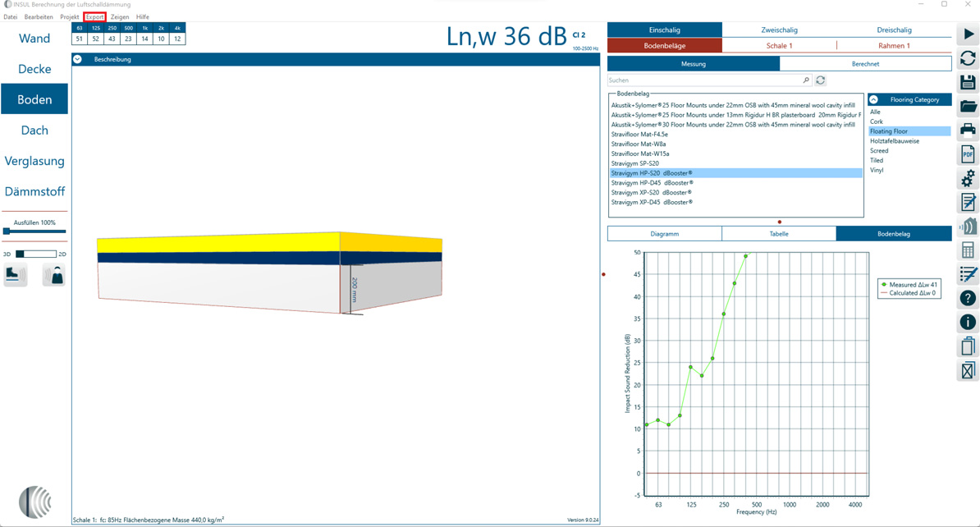Switch to the Berechnet tab
Screen dimensions: 980x527
(x=866, y=64)
